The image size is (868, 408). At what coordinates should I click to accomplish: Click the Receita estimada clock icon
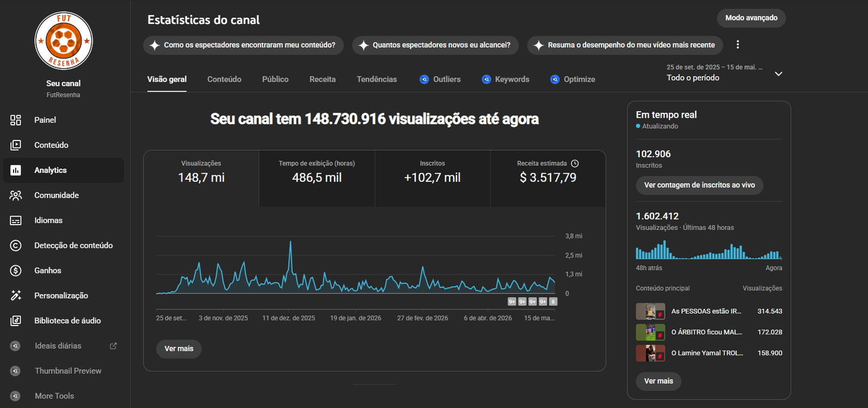point(575,163)
